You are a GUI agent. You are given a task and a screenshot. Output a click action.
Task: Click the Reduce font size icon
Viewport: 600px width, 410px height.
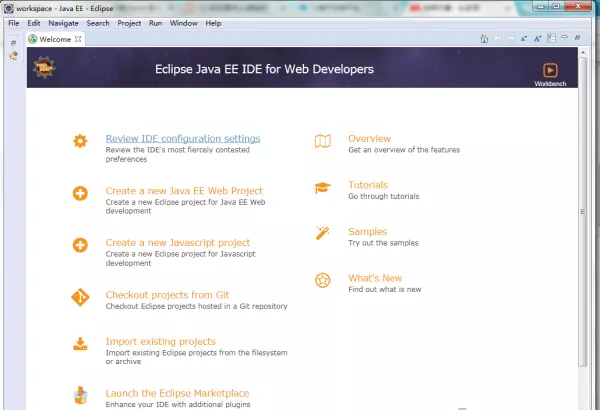click(x=524, y=39)
